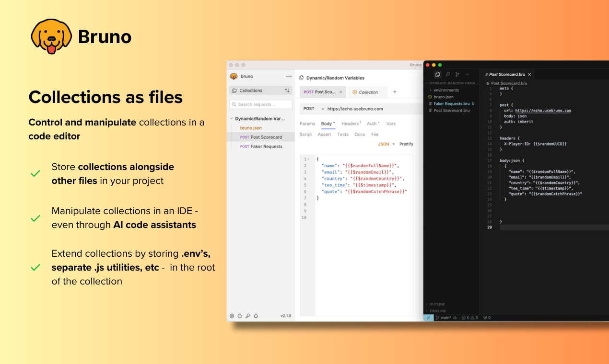
Task: Collapse the Dynamic/Random Var collection tree
Action: [x=232, y=119]
